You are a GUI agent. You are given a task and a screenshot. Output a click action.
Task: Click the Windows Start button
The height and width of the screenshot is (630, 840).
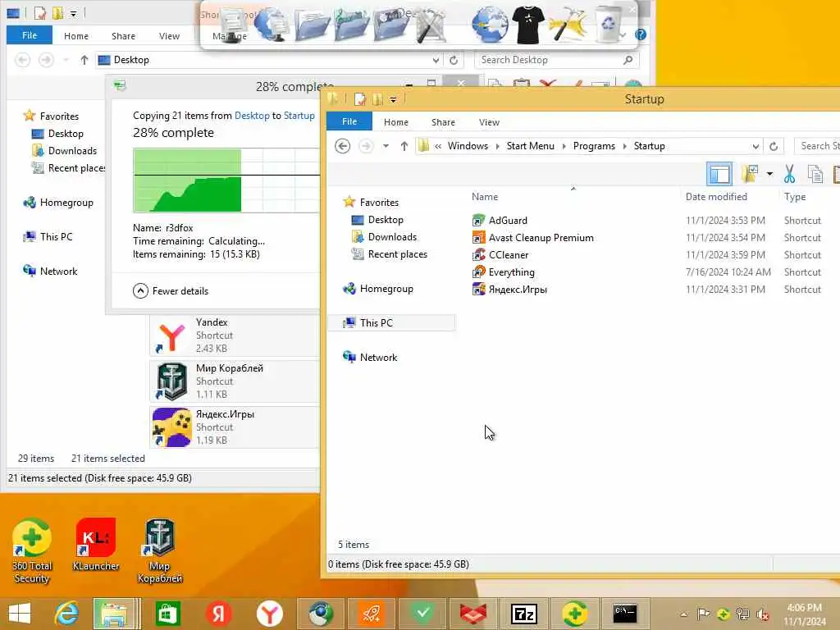(20, 614)
